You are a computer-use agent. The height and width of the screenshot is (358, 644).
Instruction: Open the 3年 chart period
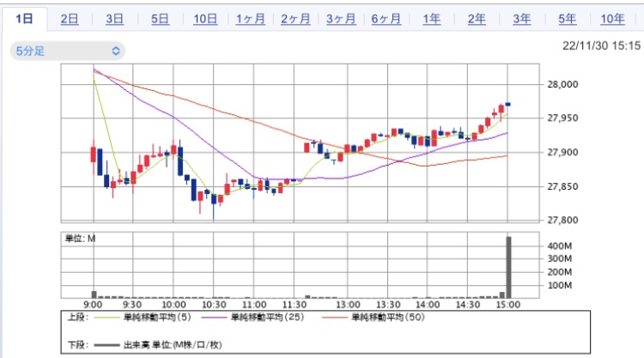521,19
